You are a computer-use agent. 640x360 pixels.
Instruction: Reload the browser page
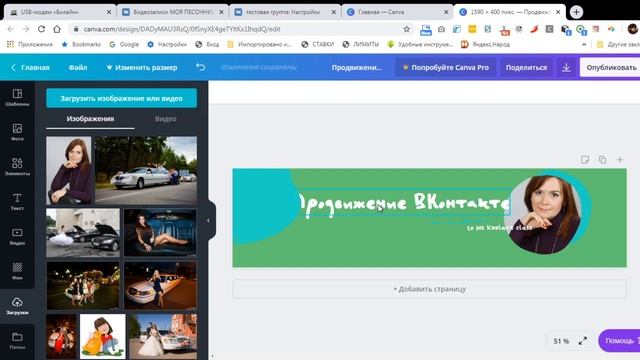pyautogui.click(x=41, y=29)
